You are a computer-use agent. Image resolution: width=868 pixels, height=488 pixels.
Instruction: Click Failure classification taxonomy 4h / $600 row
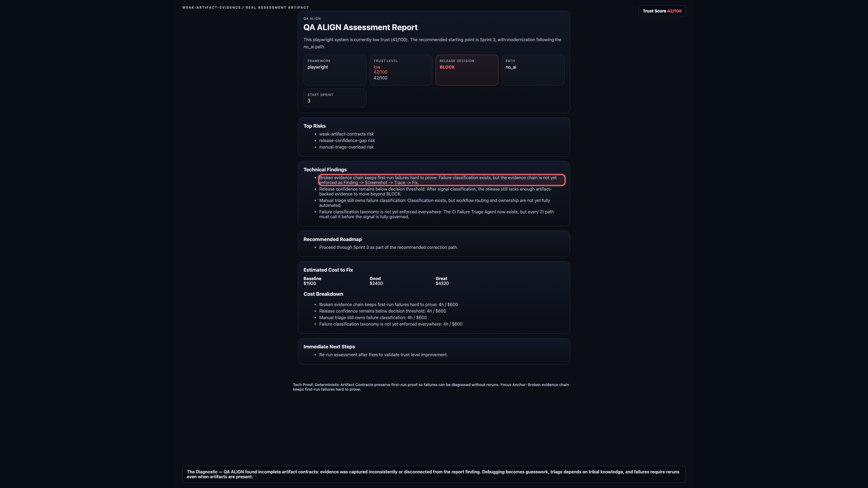coord(391,324)
